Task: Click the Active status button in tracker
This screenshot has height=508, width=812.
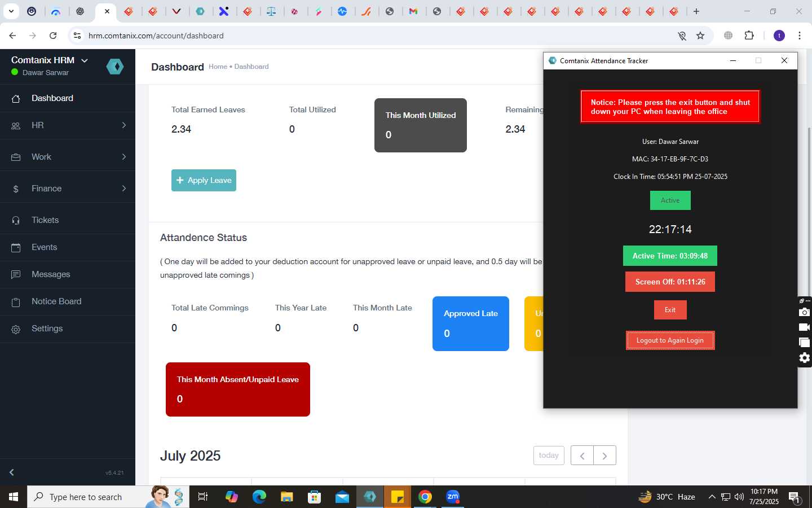Action: click(670, 200)
